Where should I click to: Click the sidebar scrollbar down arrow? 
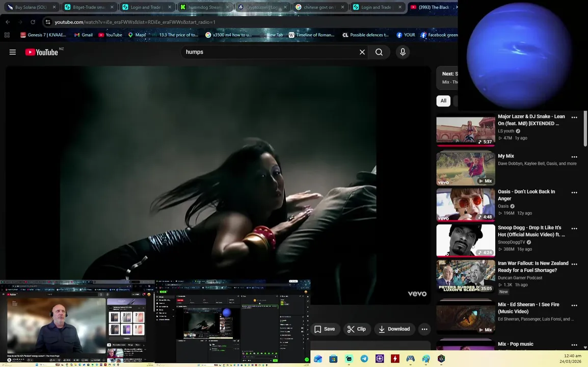[x=585, y=348]
